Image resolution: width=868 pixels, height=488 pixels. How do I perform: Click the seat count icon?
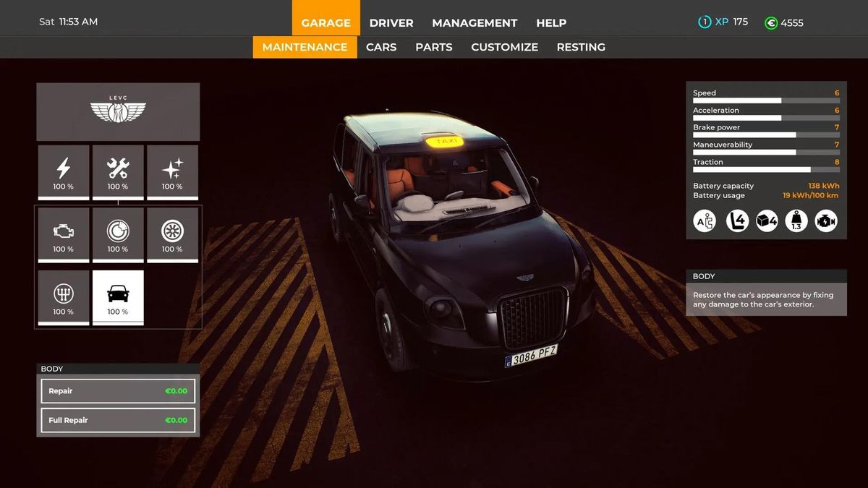click(737, 221)
